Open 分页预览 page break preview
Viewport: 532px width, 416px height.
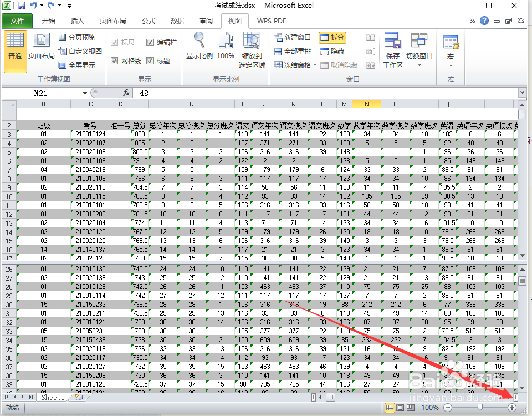pyautogui.click(x=77, y=37)
